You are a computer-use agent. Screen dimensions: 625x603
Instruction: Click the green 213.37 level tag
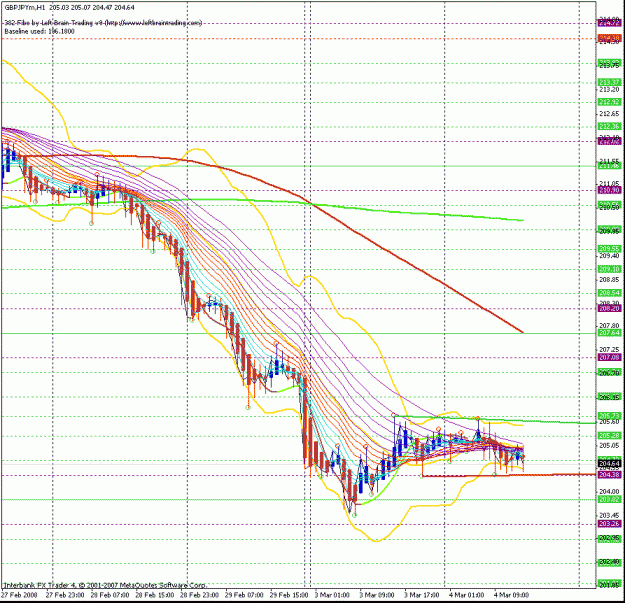pos(609,82)
